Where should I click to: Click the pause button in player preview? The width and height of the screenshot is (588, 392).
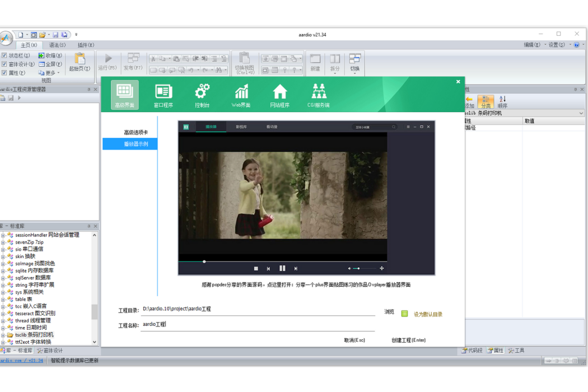(282, 268)
